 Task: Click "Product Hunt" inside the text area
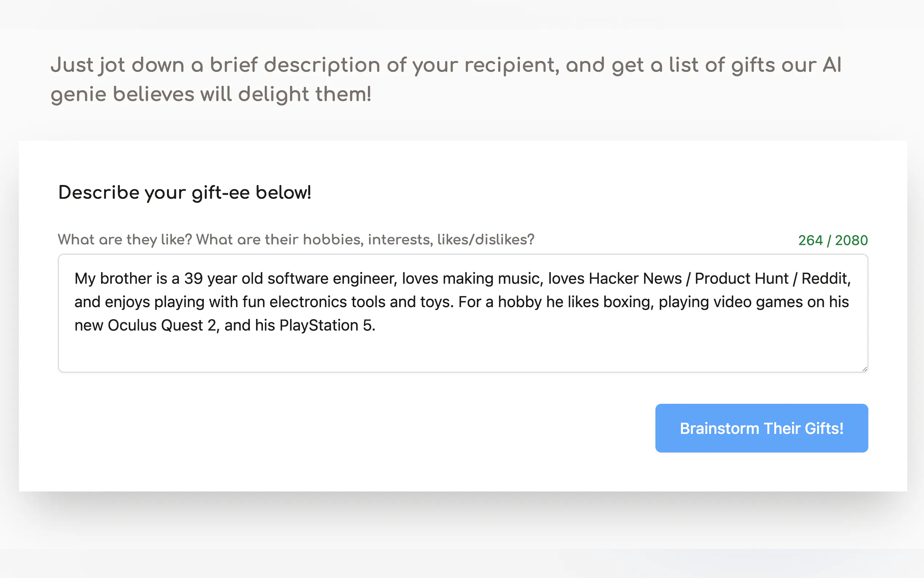[741, 279]
